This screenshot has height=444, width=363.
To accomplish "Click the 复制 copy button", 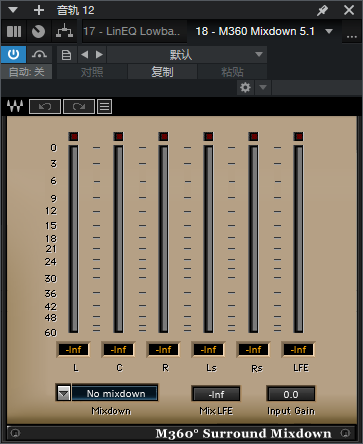I will pos(162,72).
